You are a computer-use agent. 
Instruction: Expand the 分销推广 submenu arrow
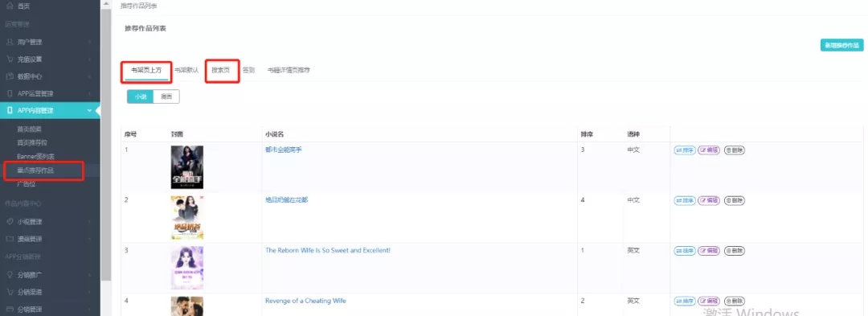(90, 274)
